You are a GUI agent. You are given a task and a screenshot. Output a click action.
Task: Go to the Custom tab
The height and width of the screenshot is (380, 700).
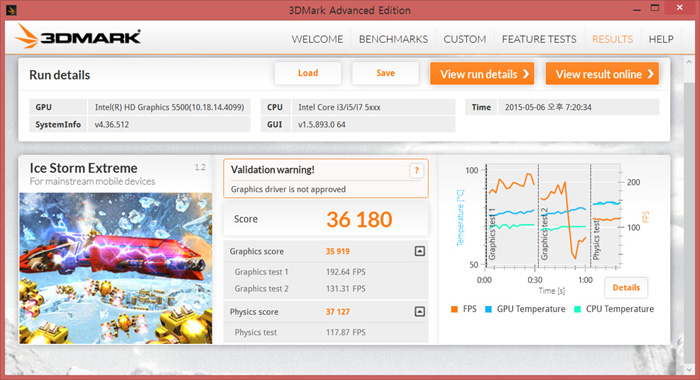[465, 39]
